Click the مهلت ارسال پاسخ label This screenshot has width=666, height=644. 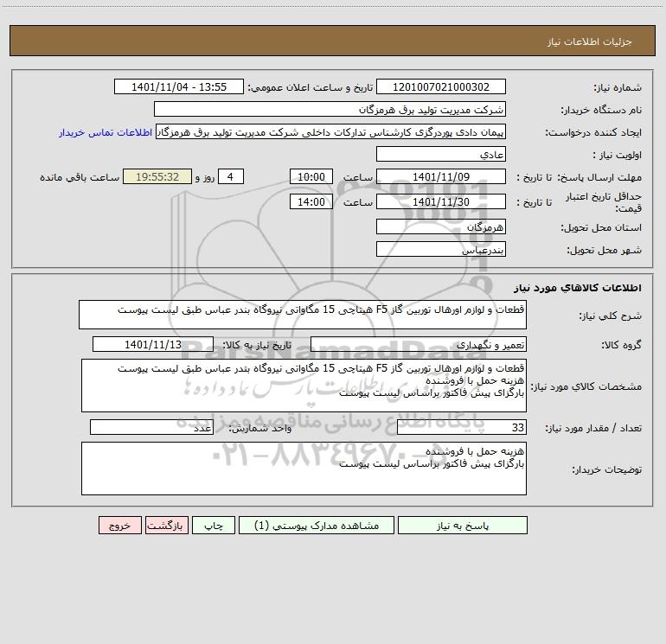(599, 177)
